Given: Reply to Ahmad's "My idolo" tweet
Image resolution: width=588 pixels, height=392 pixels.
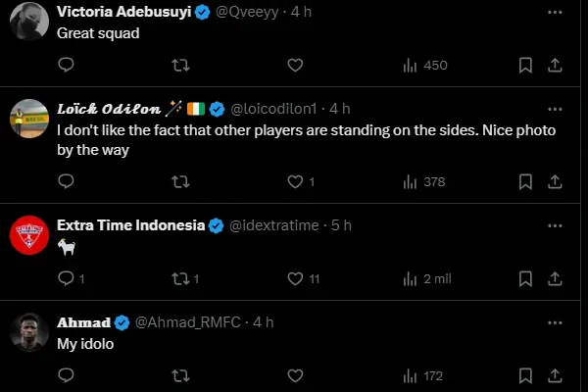Looking at the screenshot, I should point(67,375).
